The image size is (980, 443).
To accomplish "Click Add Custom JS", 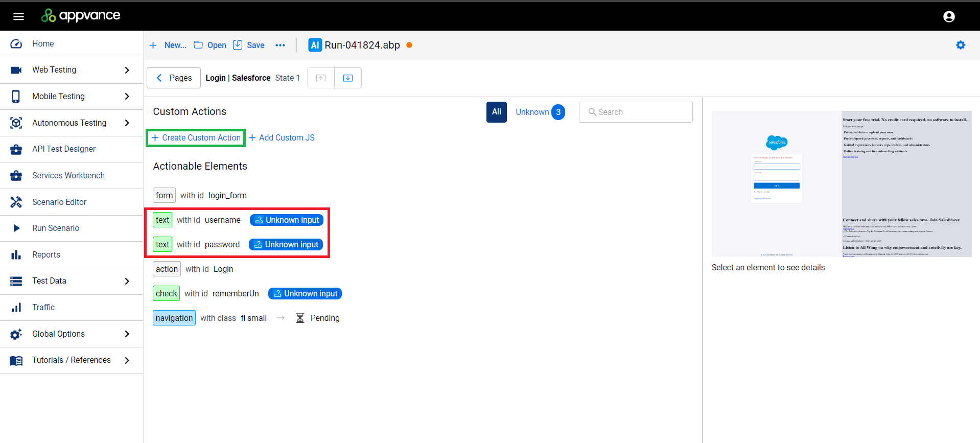I will tap(282, 138).
